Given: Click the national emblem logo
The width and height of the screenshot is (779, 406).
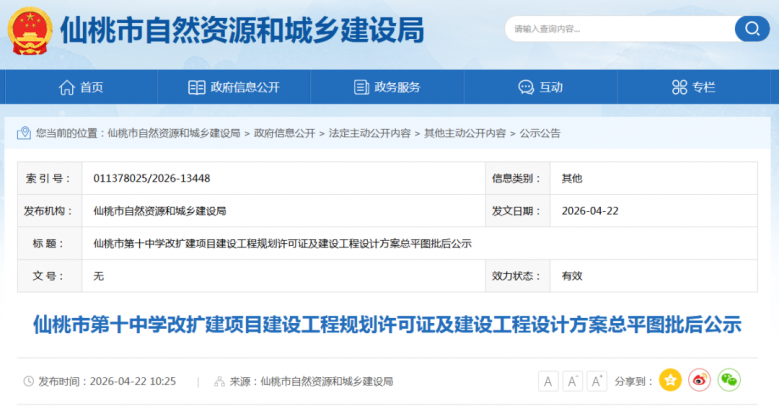Looking at the screenshot, I should coord(30,32).
